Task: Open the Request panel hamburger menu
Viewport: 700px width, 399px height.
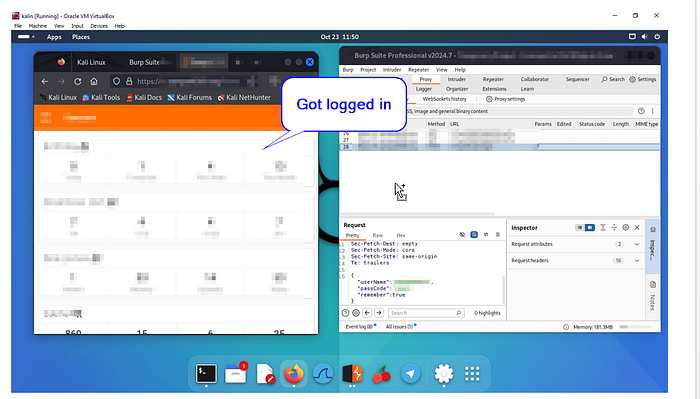Action: point(497,235)
